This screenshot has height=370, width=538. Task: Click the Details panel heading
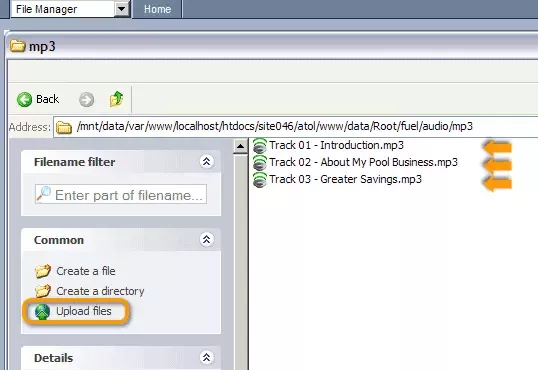(54, 358)
